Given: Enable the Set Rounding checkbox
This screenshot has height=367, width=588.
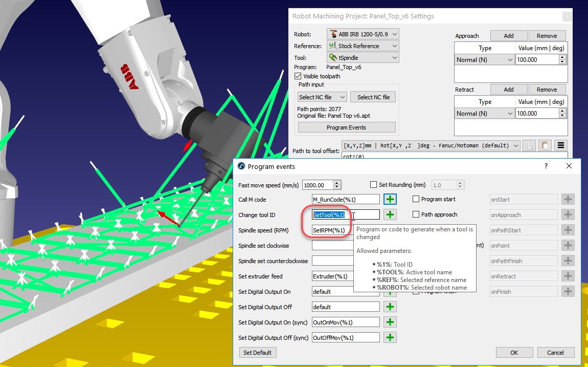Looking at the screenshot, I should pyautogui.click(x=373, y=185).
